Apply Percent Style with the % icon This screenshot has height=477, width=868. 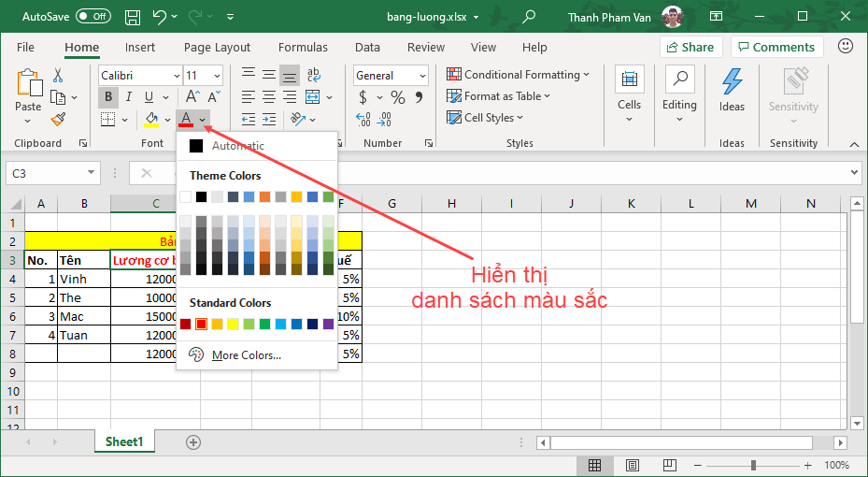pos(398,97)
